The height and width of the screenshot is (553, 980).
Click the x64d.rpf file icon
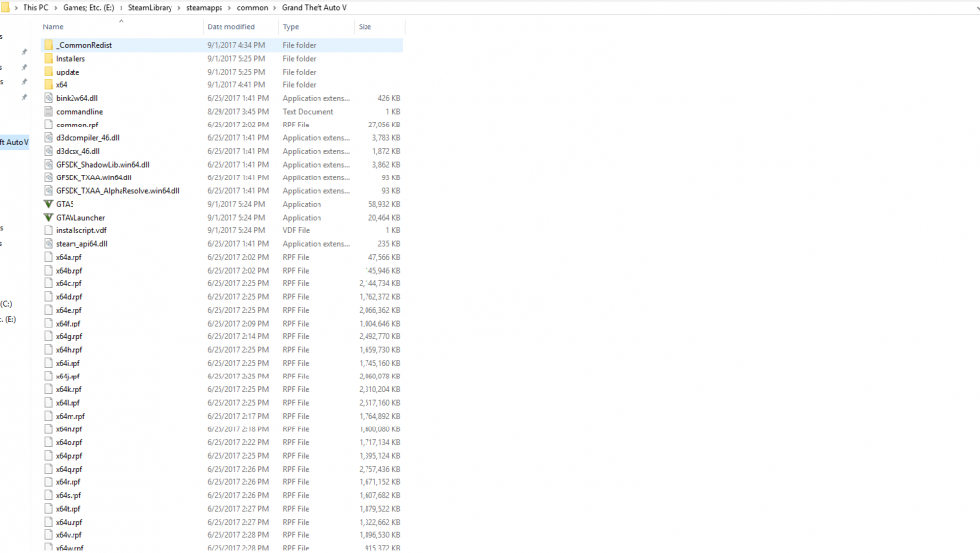[x=49, y=296]
